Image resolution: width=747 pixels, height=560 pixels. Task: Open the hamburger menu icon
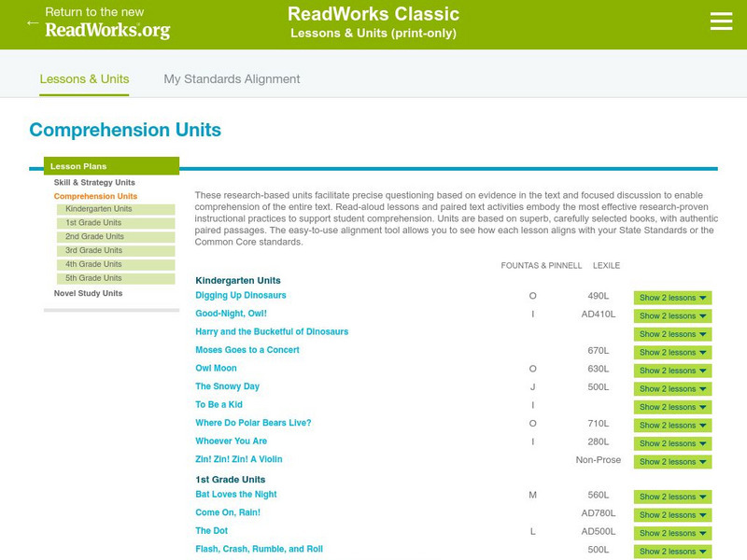(721, 21)
